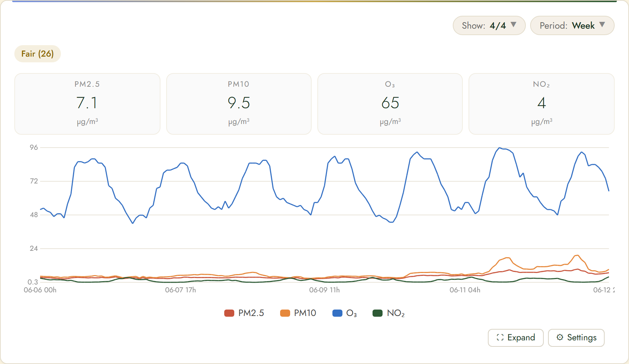Click the PM2.5 legend label
629x364 pixels.
pyautogui.click(x=251, y=313)
